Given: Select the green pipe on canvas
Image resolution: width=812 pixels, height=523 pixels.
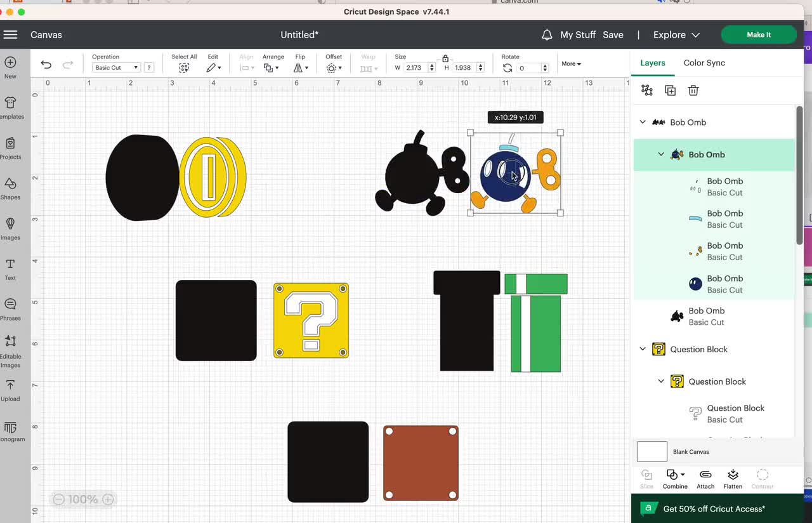Looking at the screenshot, I should coord(536,322).
